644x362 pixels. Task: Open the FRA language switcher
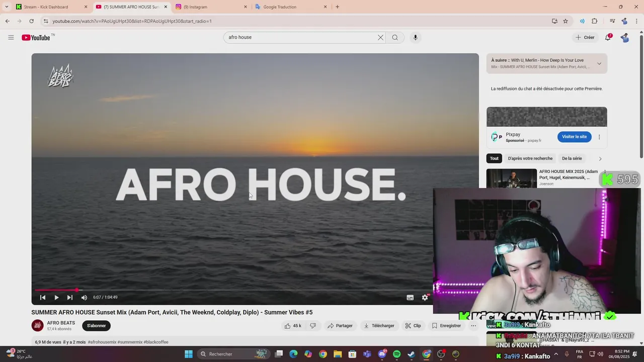click(580, 354)
